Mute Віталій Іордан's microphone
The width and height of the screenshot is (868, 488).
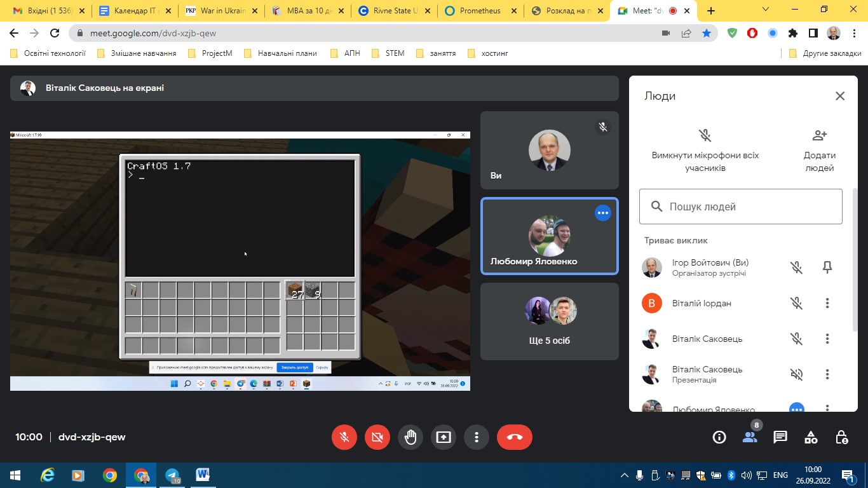[797, 303]
